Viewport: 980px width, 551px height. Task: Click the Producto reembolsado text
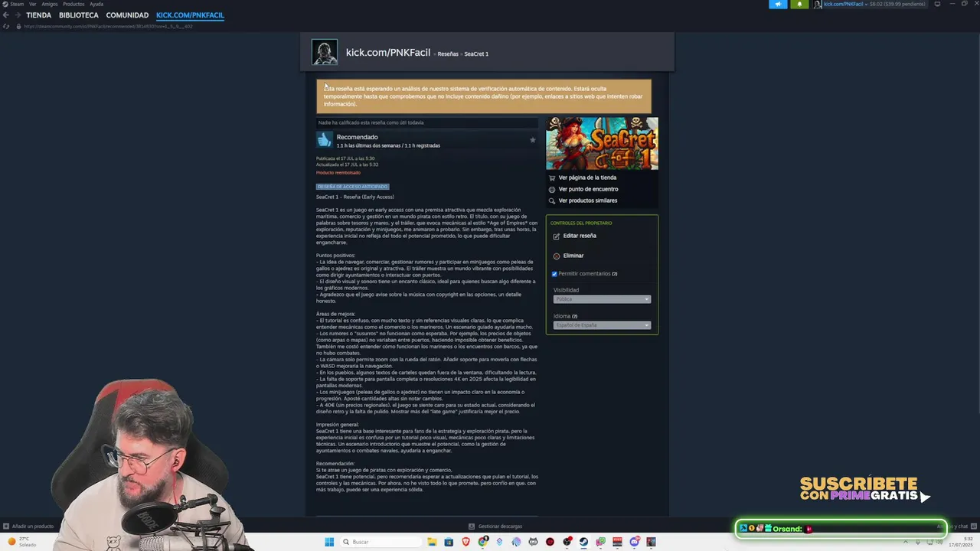click(x=338, y=173)
